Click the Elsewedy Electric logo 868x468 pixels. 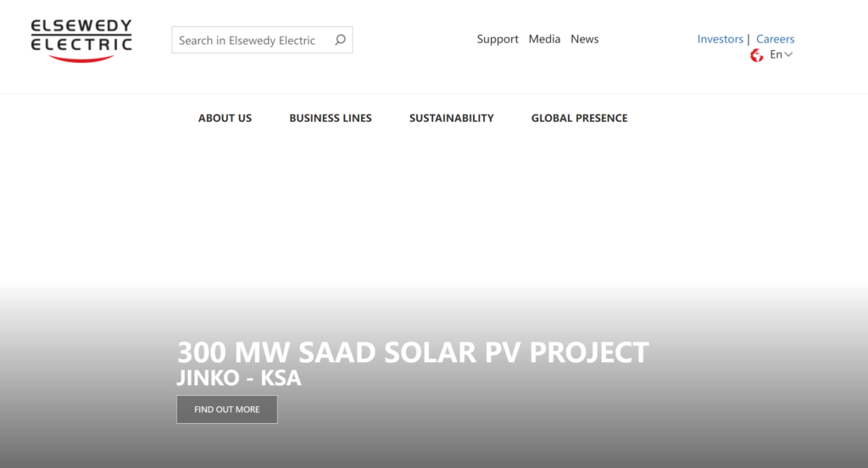(81, 41)
